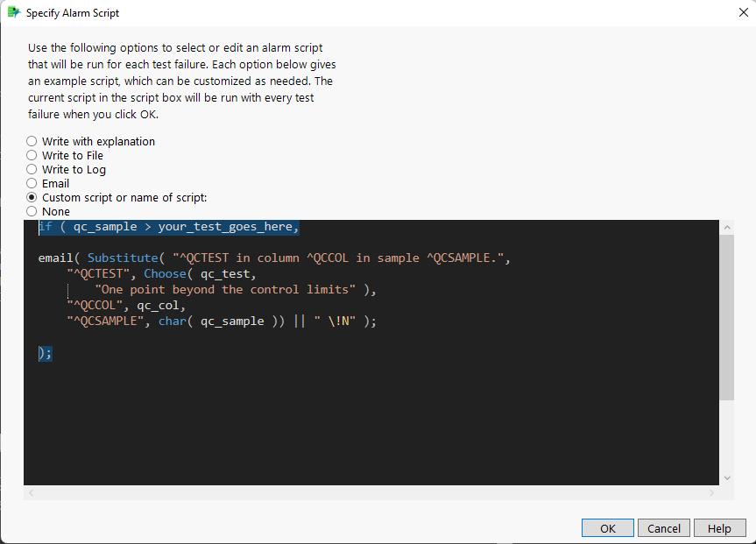
Task: Select "Custom script or name of script"
Action: click(31, 197)
